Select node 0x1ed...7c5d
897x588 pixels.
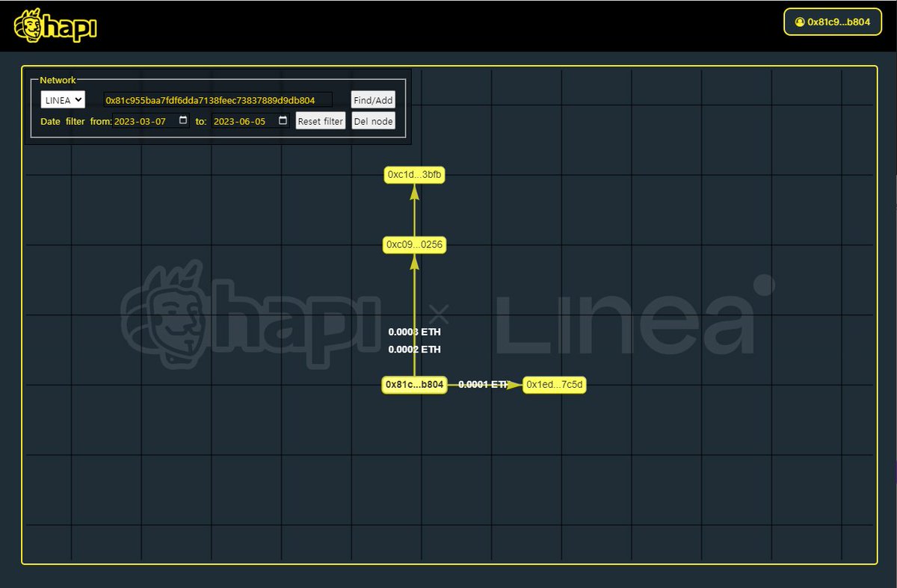pyautogui.click(x=555, y=385)
